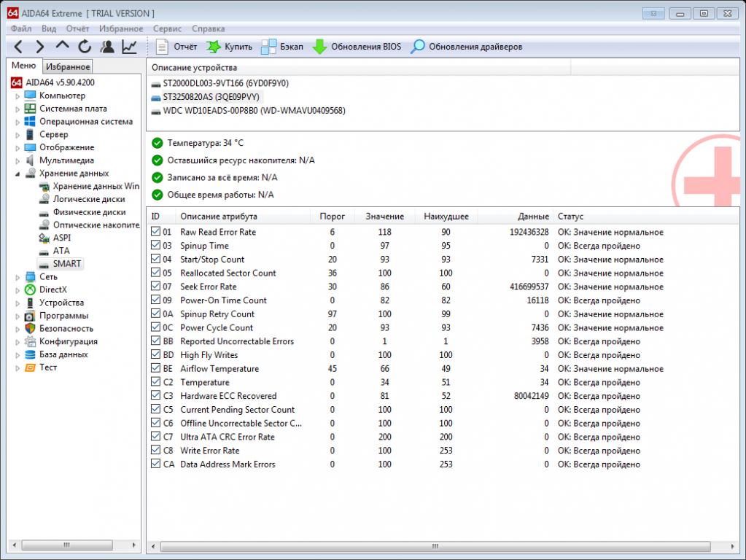Expand the Системная плата tree node
This screenshot has width=746, height=560.
[x=18, y=109]
